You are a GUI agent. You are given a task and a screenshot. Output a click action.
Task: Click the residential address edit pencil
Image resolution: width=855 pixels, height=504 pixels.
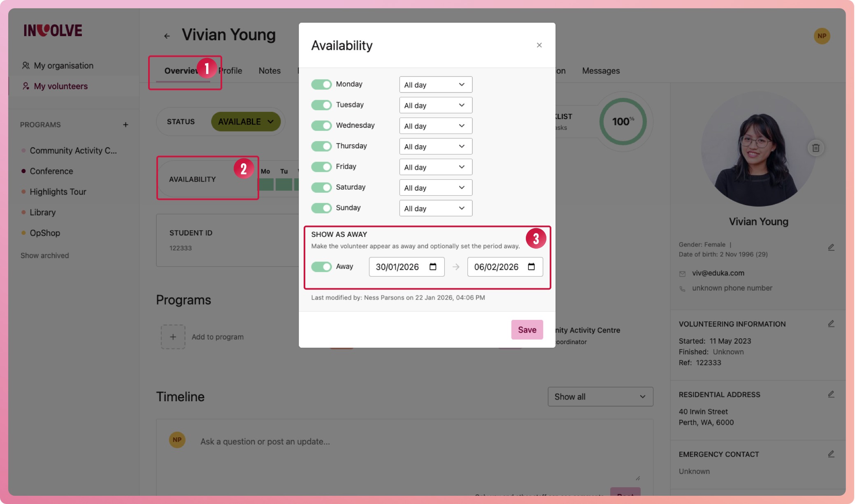(x=831, y=394)
